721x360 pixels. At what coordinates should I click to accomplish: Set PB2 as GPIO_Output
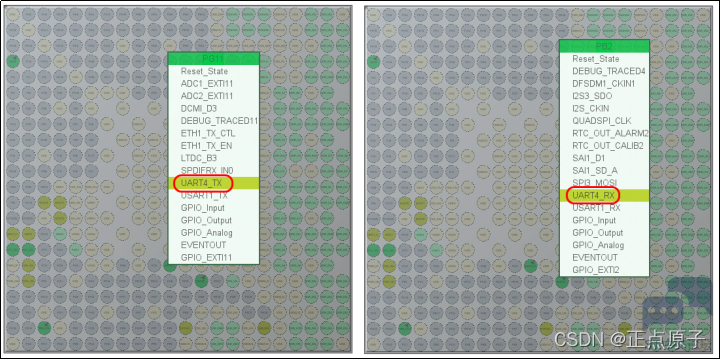604,233
